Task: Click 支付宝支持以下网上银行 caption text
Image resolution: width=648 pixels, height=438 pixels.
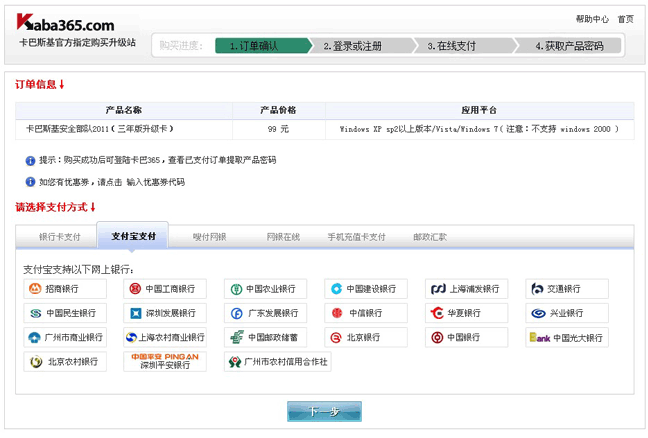Action: coord(79,270)
